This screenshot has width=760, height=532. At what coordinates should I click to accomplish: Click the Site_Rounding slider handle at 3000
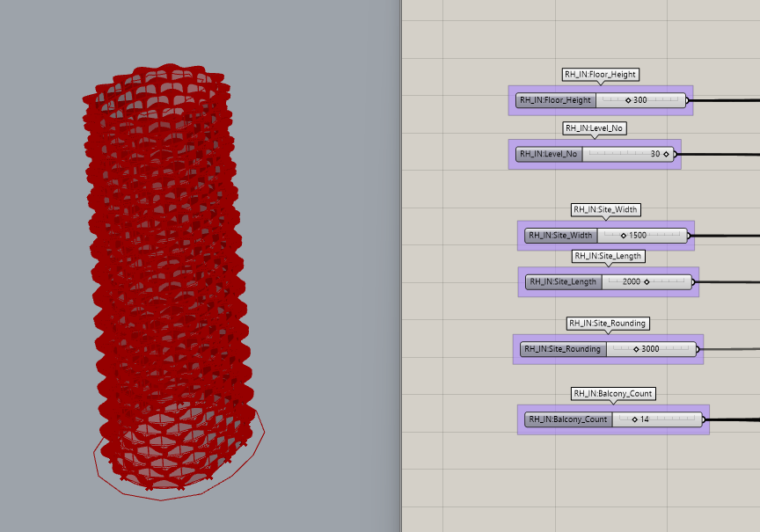(636, 349)
